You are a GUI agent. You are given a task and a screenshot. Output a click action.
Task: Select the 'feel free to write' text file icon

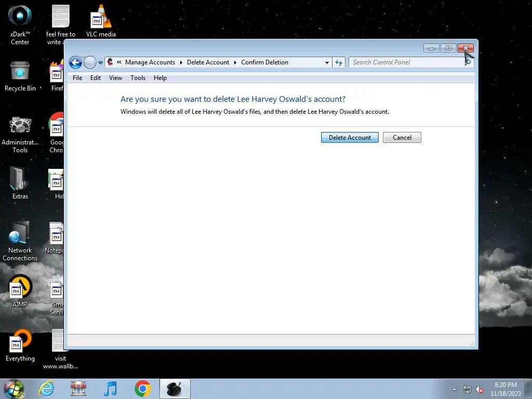coord(60,24)
